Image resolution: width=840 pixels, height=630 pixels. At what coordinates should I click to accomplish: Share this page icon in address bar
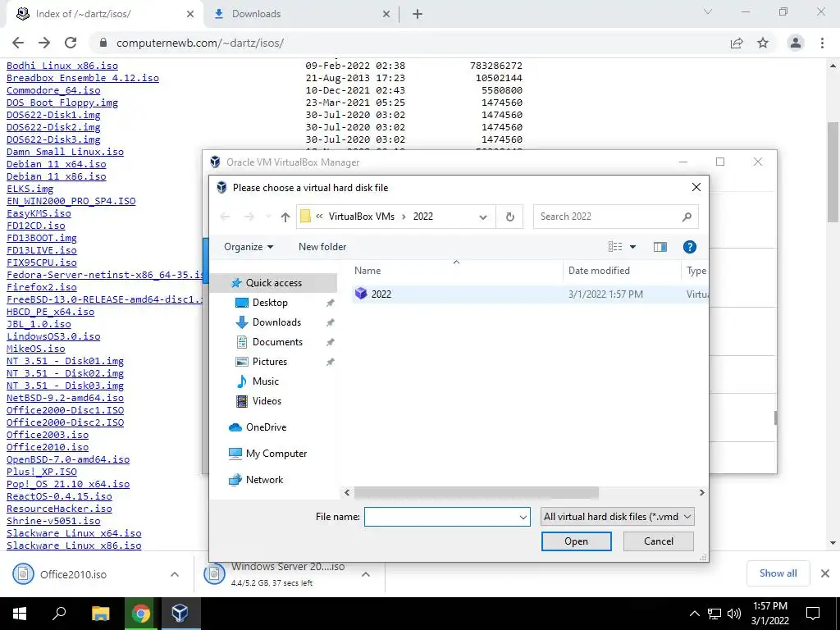click(737, 43)
